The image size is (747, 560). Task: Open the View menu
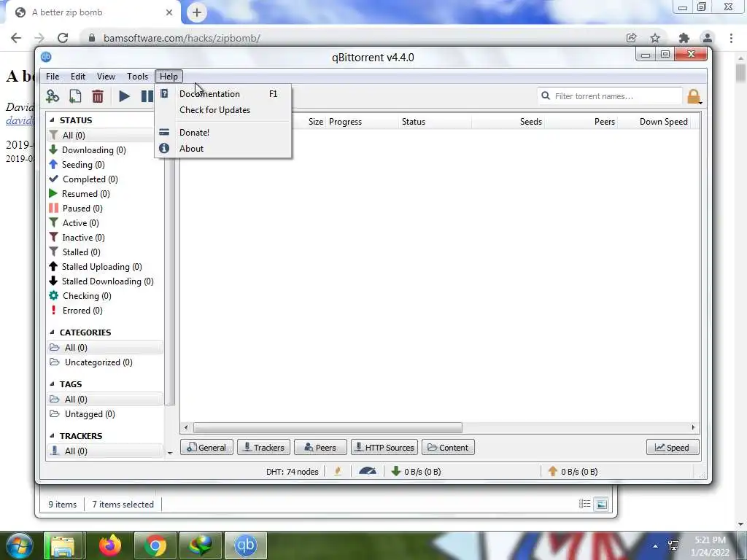(x=106, y=76)
